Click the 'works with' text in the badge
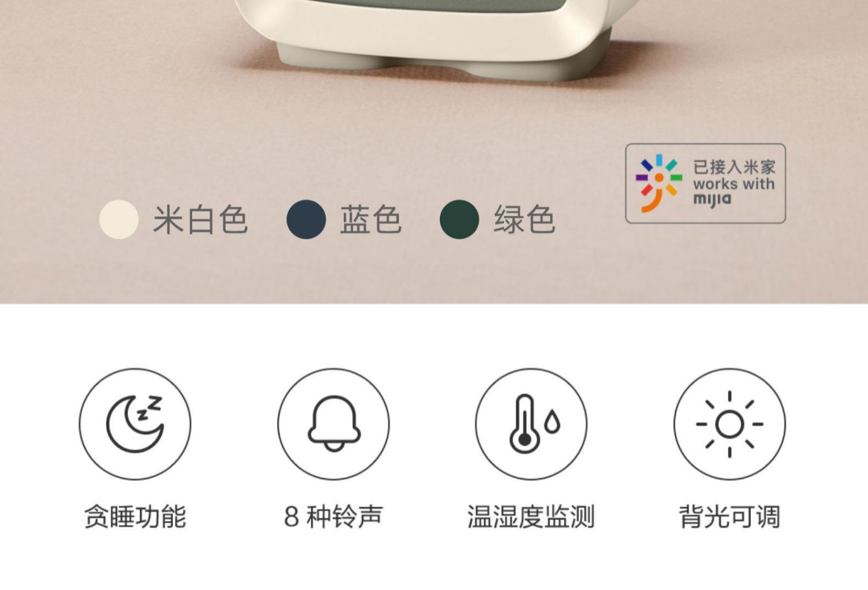This screenshot has width=868, height=590. [734, 184]
